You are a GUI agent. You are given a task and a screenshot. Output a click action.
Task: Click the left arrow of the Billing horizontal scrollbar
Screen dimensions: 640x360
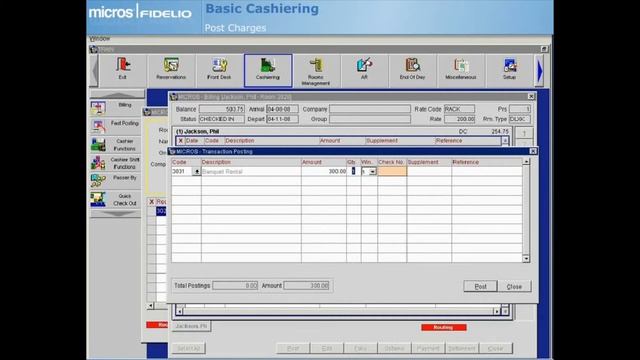tap(179, 311)
